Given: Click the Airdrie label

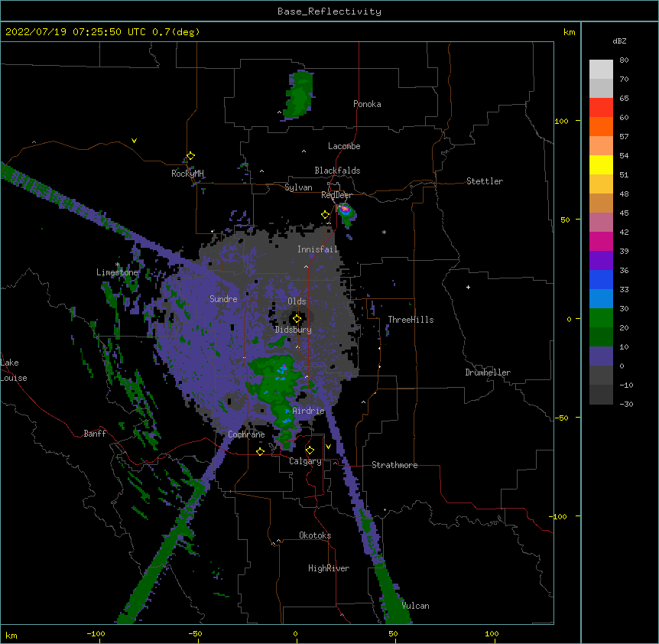Looking at the screenshot, I should coord(309,411).
